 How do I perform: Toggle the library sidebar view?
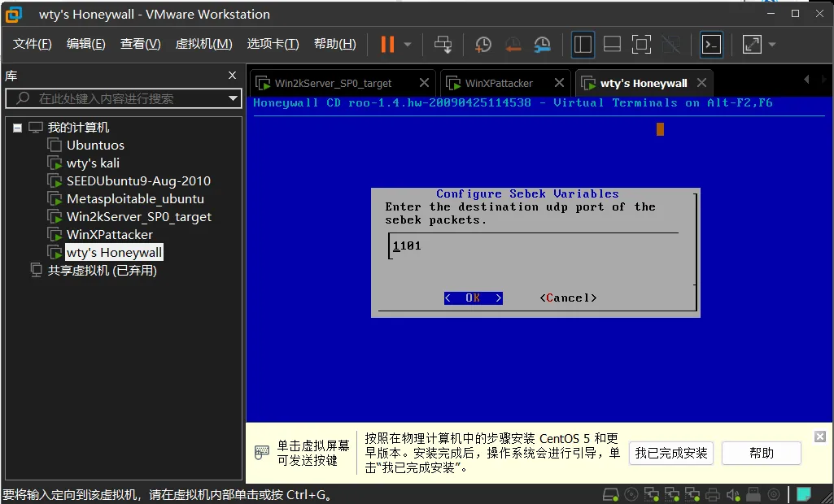click(583, 44)
